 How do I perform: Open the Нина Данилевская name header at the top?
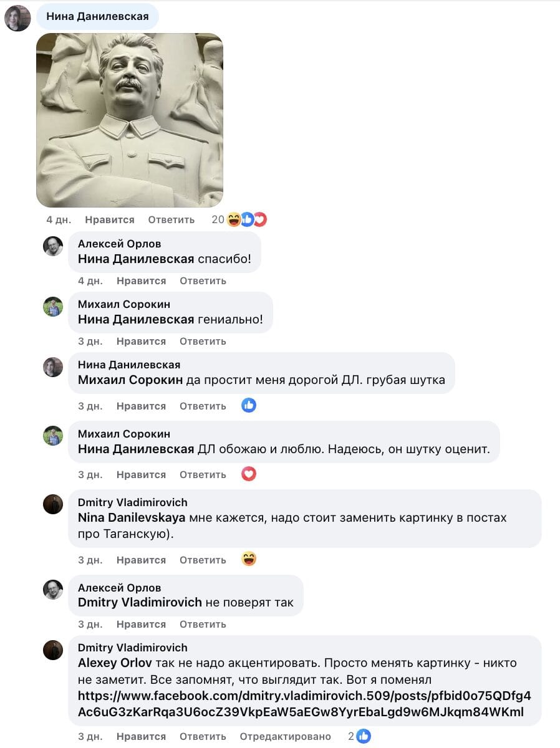(97, 16)
